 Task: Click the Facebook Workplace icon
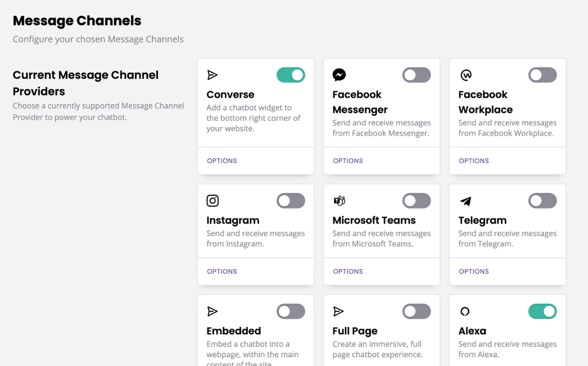click(464, 74)
